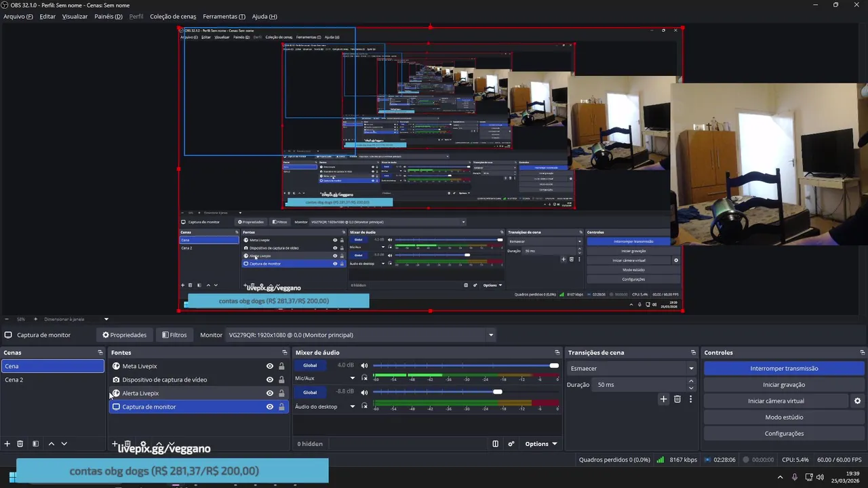Toggle Áudio do desktop monitoring headphone icon
This screenshot has width=868, height=488.
[365, 407]
